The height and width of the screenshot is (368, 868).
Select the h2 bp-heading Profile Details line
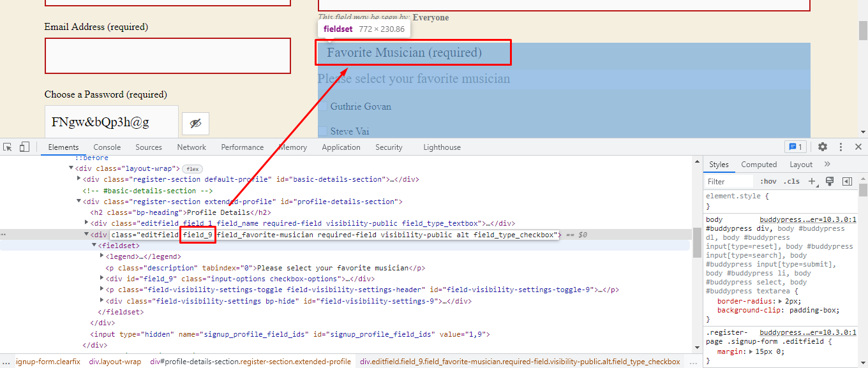[x=181, y=212]
